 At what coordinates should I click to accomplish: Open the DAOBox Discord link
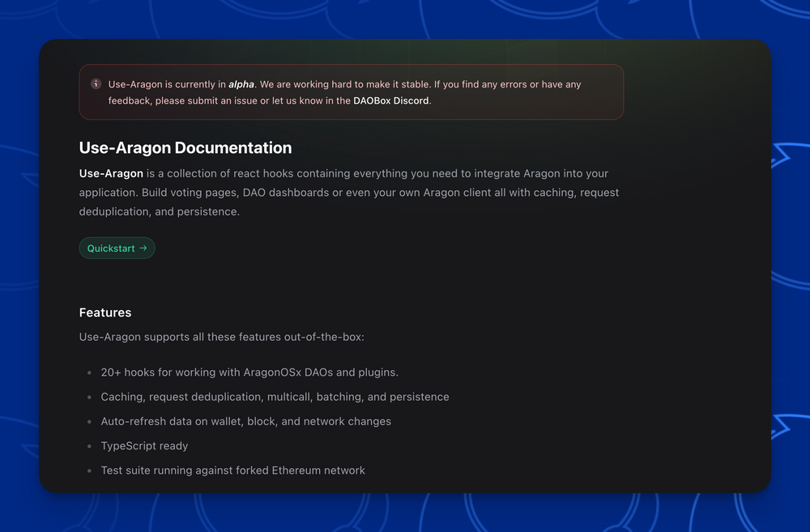click(x=390, y=100)
